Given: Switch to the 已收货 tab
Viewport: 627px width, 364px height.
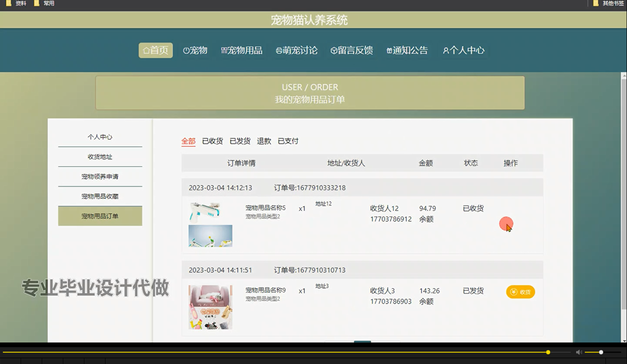Looking at the screenshot, I should coord(213,141).
